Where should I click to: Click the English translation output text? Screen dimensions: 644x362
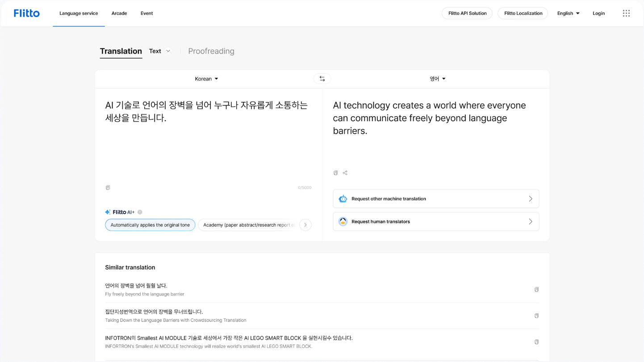click(430, 118)
